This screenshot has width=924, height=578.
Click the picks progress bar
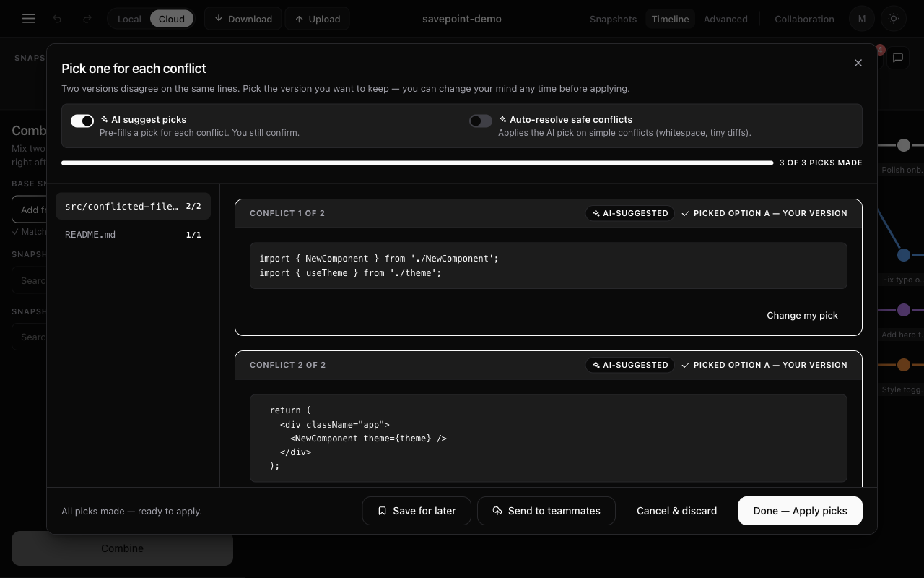coord(417,163)
